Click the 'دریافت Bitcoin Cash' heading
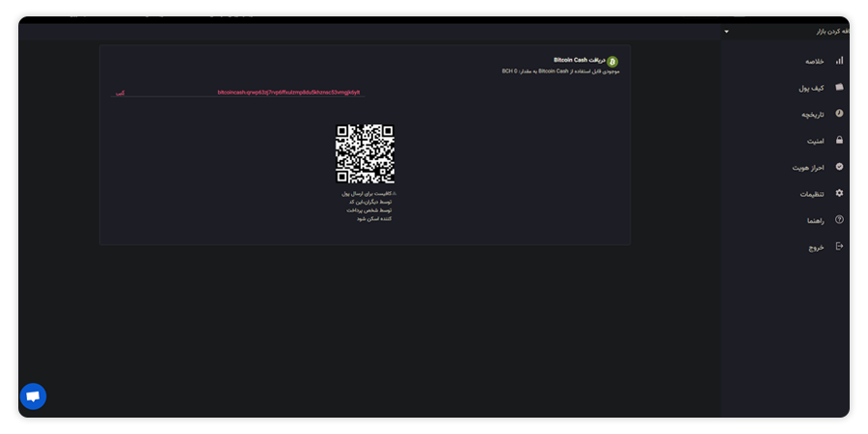This screenshot has width=868, height=434. pos(580,60)
